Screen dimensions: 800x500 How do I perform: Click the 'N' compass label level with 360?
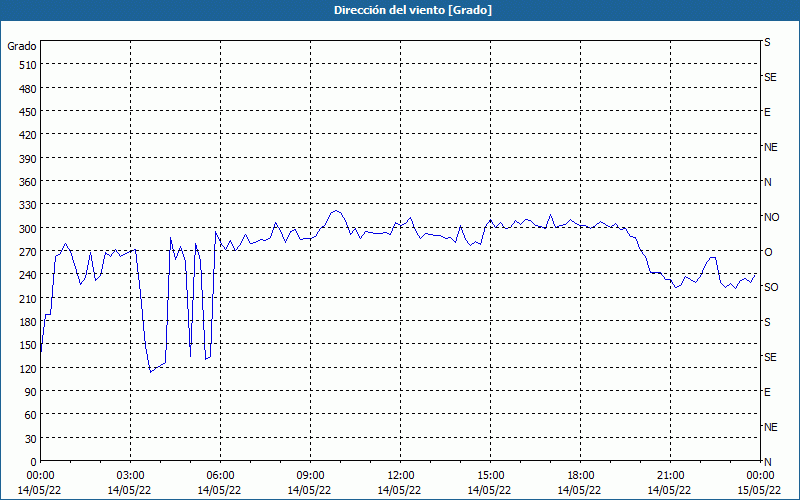(x=767, y=182)
